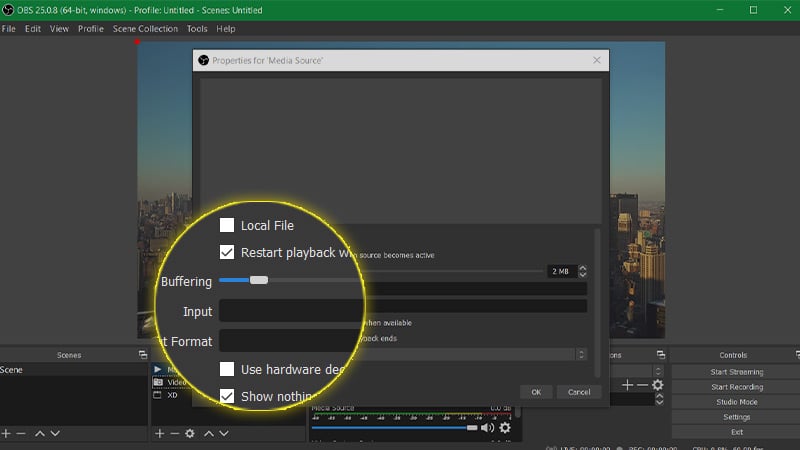Enable the Use hardware decoding checkbox
The height and width of the screenshot is (450, 800).
(x=227, y=369)
